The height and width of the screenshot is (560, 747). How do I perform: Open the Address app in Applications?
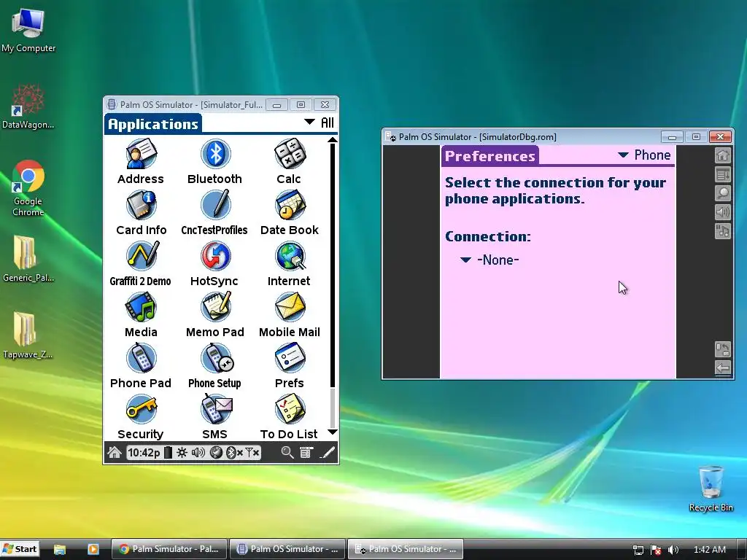141,161
